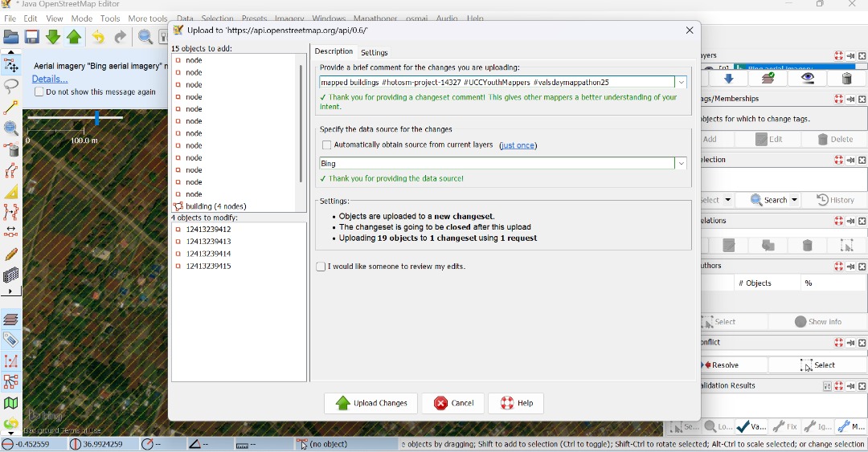Click the Search magnifier toolbar icon
Screen dimensions: 868x452
145,37
